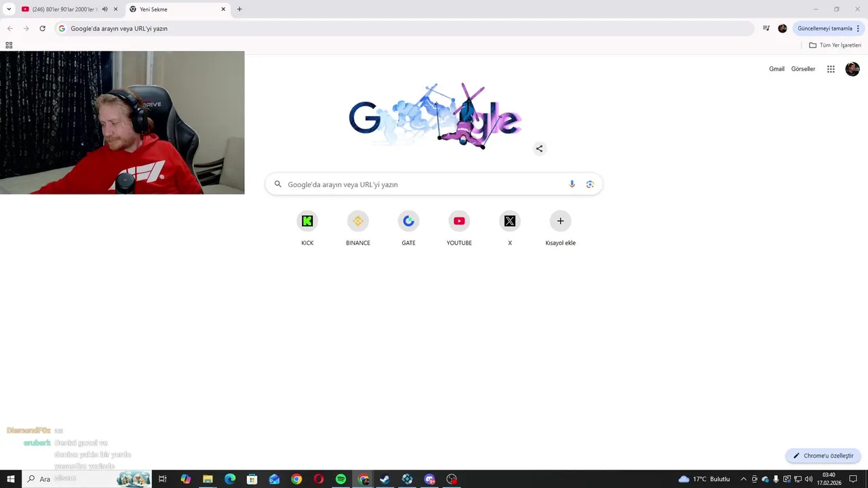Launch Copilot from the taskbar
This screenshot has height=488, width=868.
pos(185,479)
